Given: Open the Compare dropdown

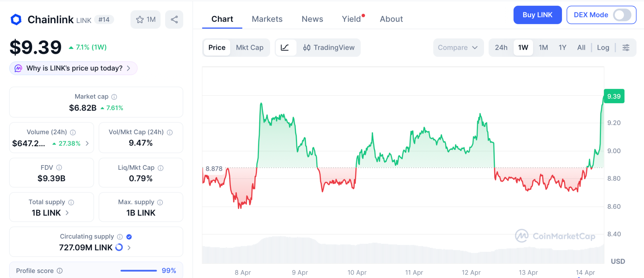Looking at the screenshot, I should [x=458, y=47].
